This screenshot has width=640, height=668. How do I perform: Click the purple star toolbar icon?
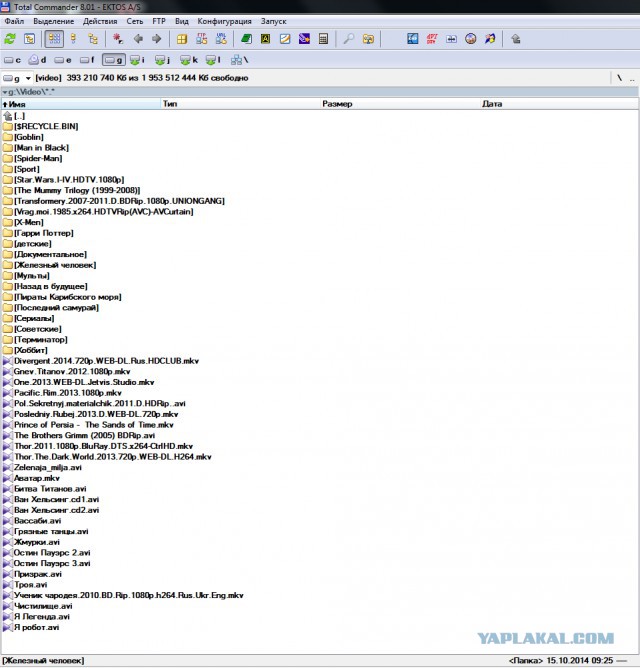pyautogui.click(x=304, y=39)
